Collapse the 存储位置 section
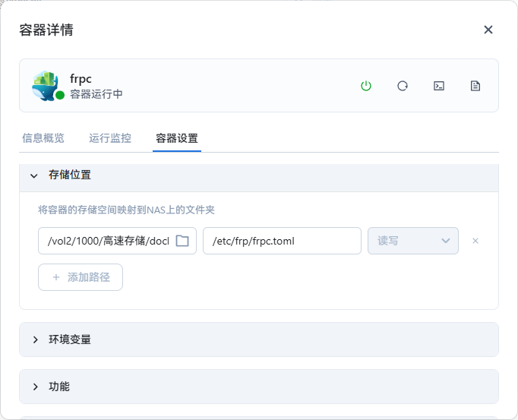 coord(33,175)
